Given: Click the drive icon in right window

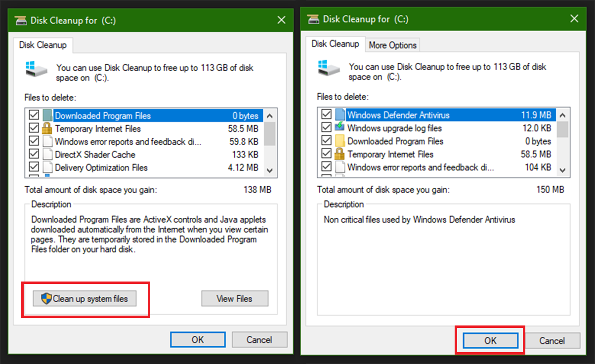Looking at the screenshot, I should (329, 68).
